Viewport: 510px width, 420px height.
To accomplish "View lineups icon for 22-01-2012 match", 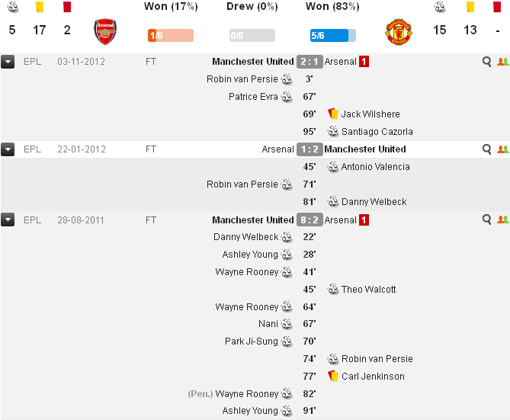I will [502, 149].
